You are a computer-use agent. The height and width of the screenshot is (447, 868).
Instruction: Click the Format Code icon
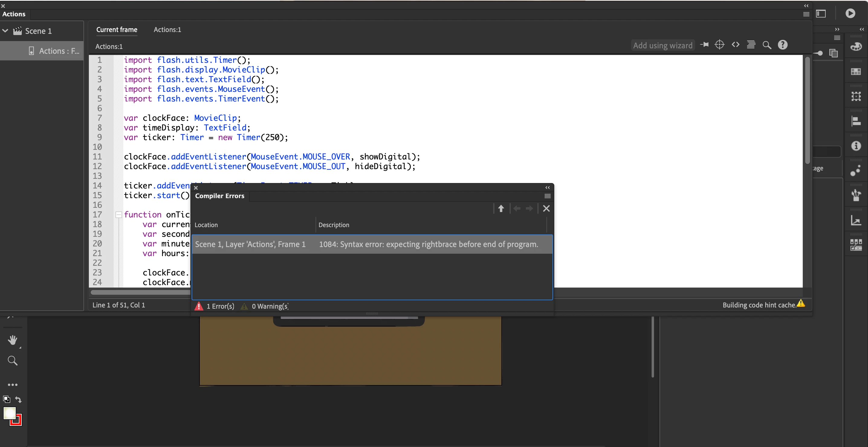(x=751, y=45)
